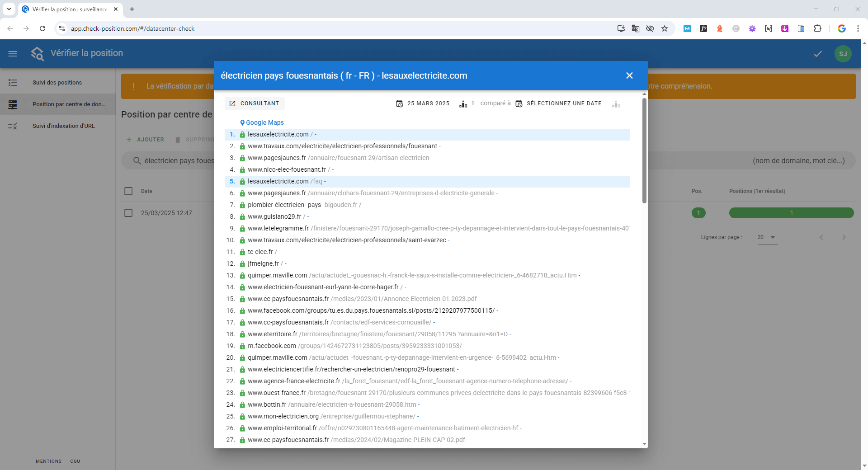868x470 pixels.
Task: Open result 2 travaux.com fouesnant link
Action: (x=342, y=146)
